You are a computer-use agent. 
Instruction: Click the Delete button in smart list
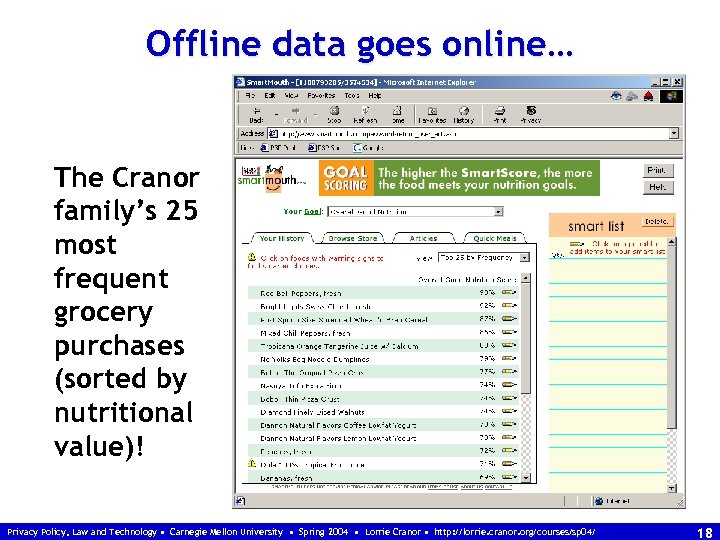[x=657, y=221]
